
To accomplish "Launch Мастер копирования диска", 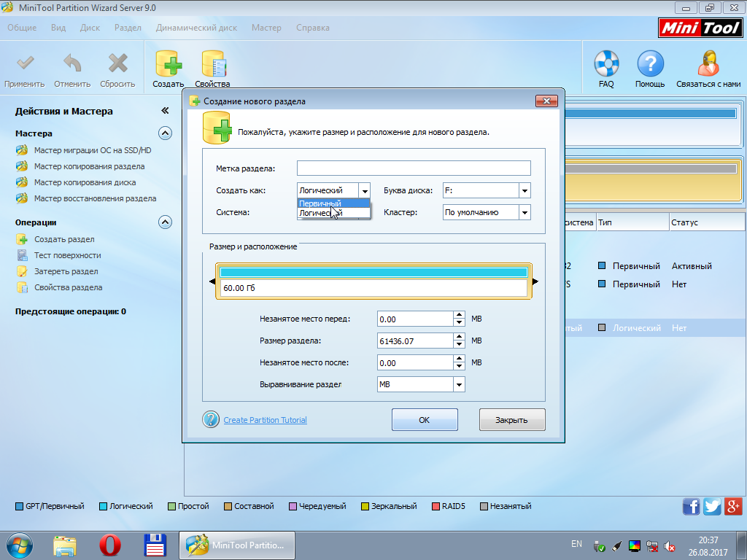I will pos(85,182).
